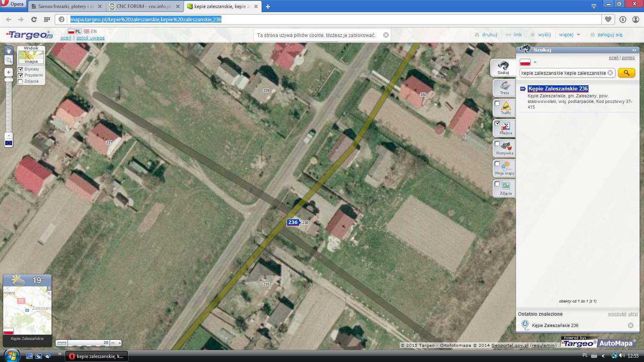Open the Miejsca places icon
The width and height of the screenshot is (644, 362).
[506, 127]
